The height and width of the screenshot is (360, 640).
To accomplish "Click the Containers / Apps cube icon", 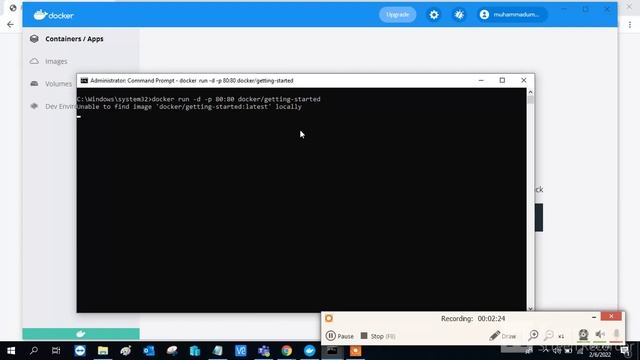I will tap(34, 39).
